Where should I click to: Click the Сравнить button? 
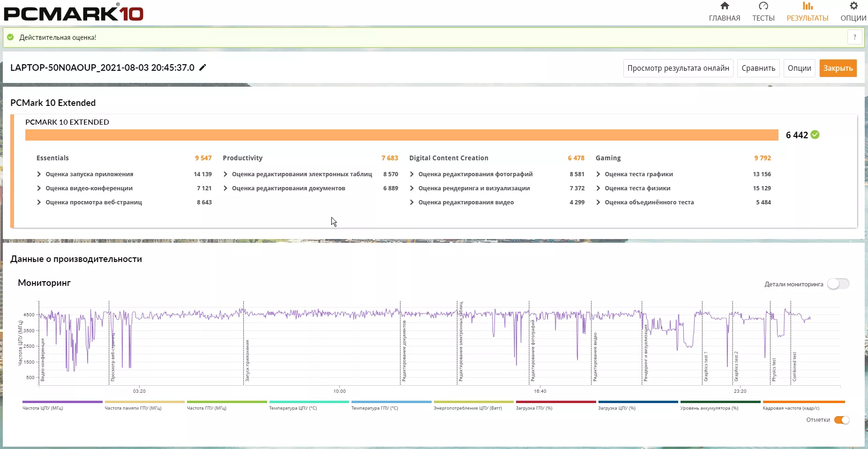pos(758,68)
